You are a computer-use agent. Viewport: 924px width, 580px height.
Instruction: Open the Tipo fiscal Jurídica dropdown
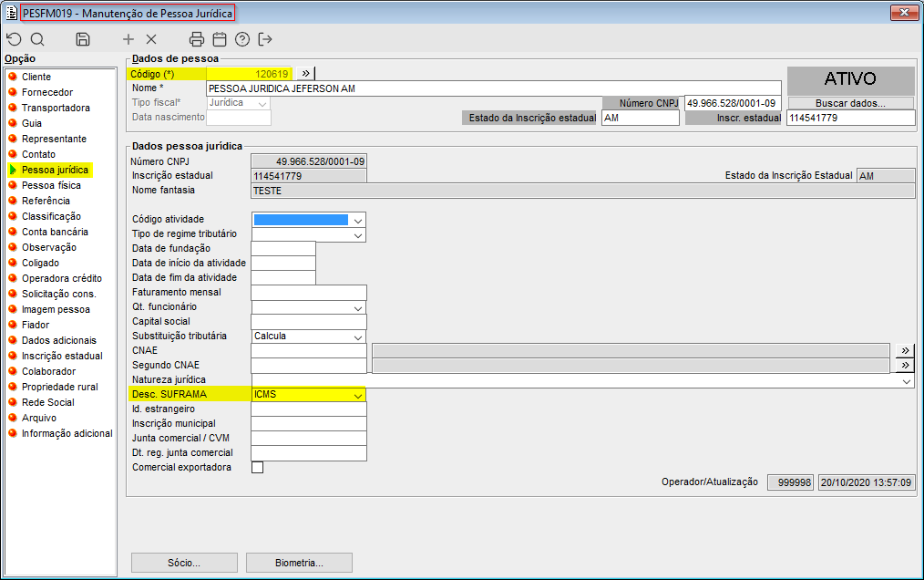pos(262,103)
